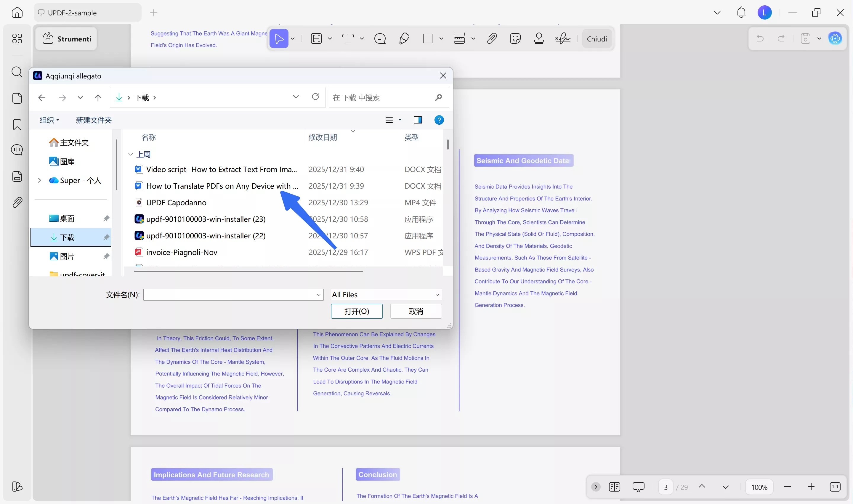Select the stamp tool
Image resolution: width=853 pixels, height=504 pixels.
[x=539, y=38]
